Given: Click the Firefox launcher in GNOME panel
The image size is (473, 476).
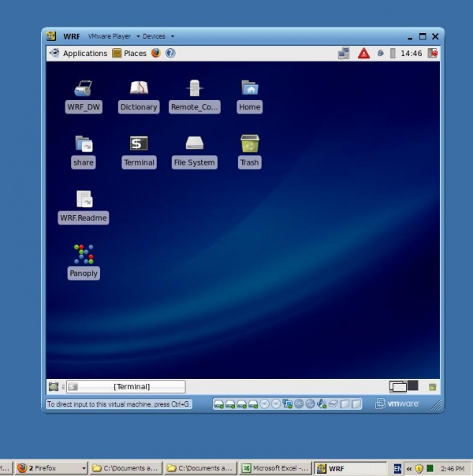Looking at the screenshot, I should click(156, 54).
